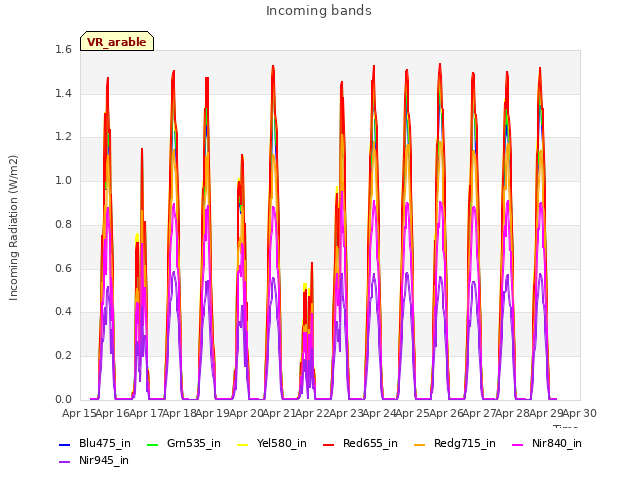
Task: Click the purple Nir945_in color marker
Action: [65, 462]
